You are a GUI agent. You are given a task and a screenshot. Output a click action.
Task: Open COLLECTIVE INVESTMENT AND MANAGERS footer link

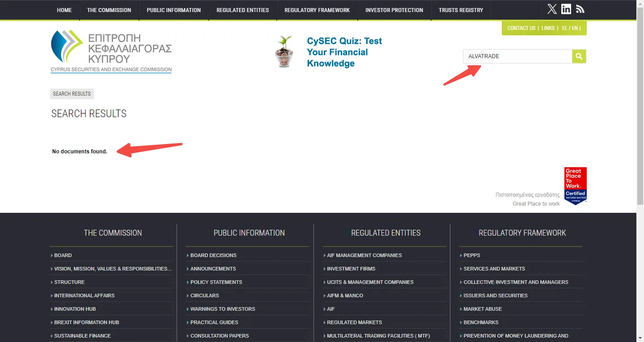click(x=516, y=282)
